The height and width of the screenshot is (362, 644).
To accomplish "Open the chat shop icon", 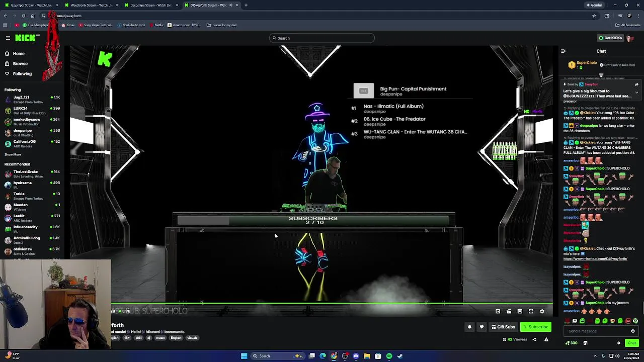I will click(585, 343).
